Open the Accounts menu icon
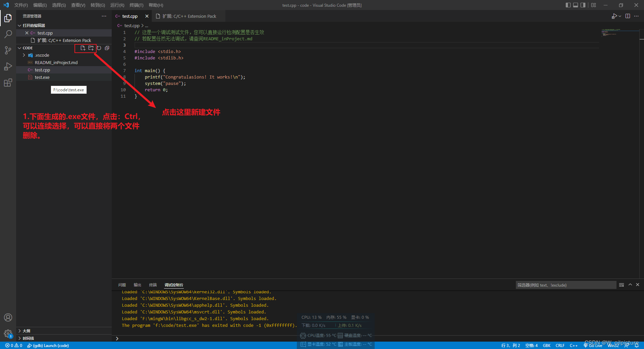The image size is (644, 349). 8,317
